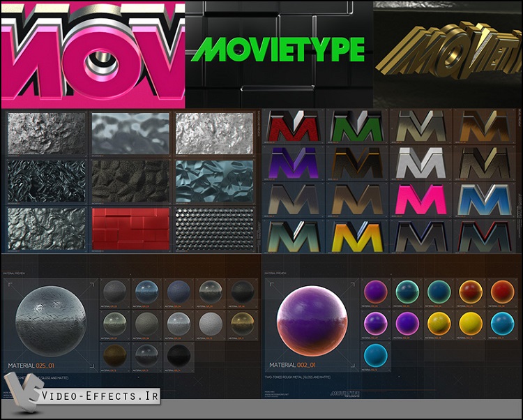Choose the navy blue matte material sphere
The height and width of the screenshot is (420, 523).
click(x=179, y=292)
